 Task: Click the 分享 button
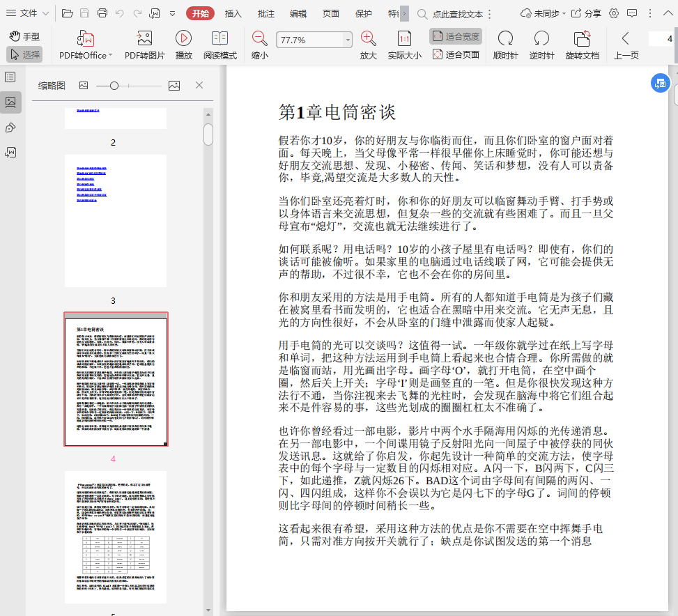pos(586,13)
